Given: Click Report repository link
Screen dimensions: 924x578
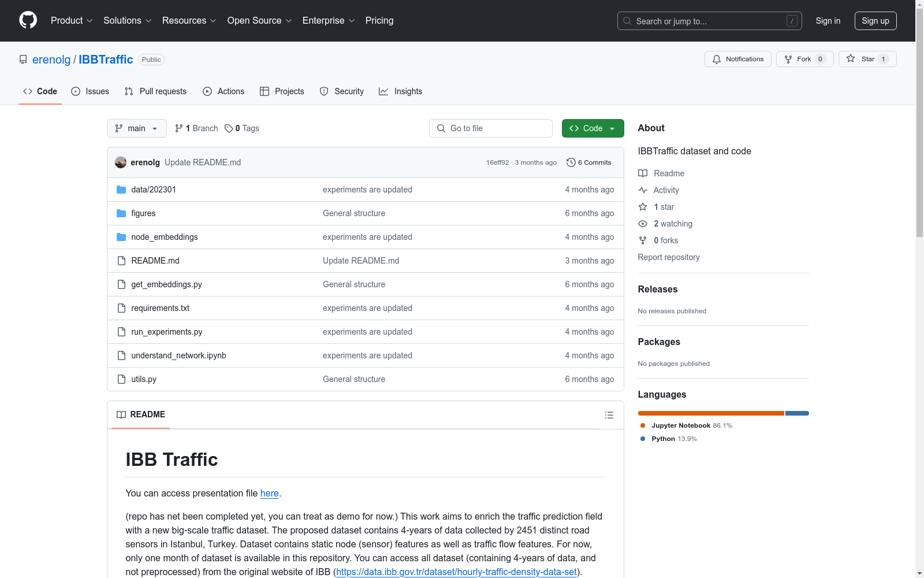Looking at the screenshot, I should click(669, 257).
